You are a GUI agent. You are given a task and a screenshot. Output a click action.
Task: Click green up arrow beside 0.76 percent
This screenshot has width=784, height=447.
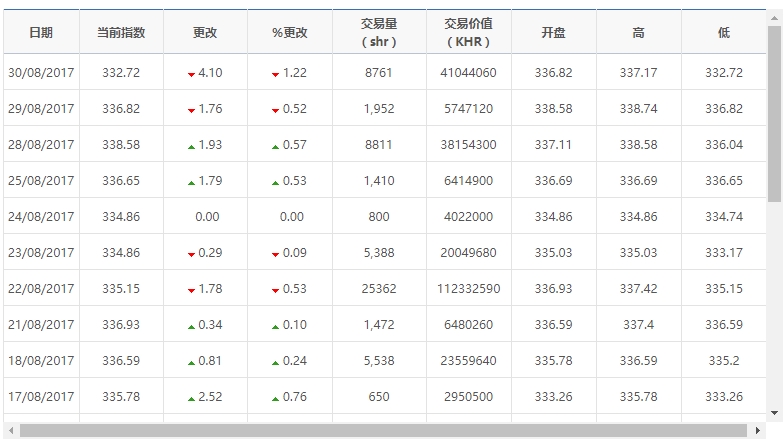tap(275, 398)
